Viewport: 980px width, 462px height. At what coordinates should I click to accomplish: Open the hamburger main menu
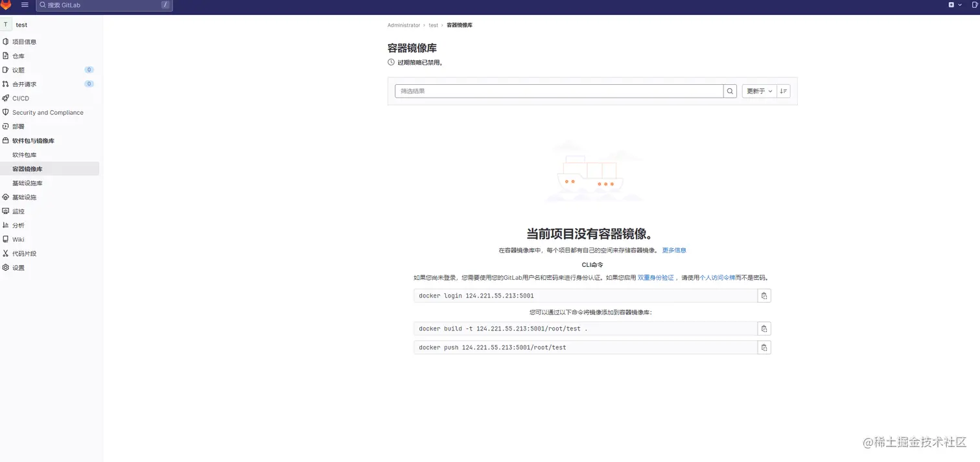point(25,5)
